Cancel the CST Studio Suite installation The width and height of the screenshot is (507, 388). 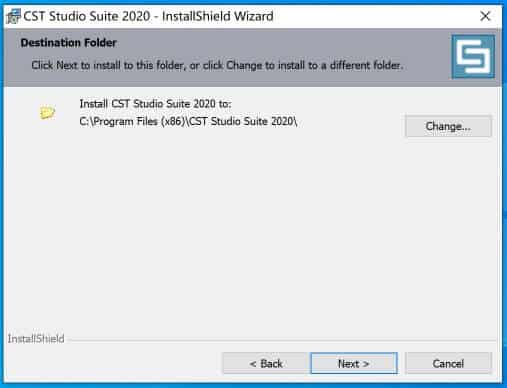click(x=448, y=363)
